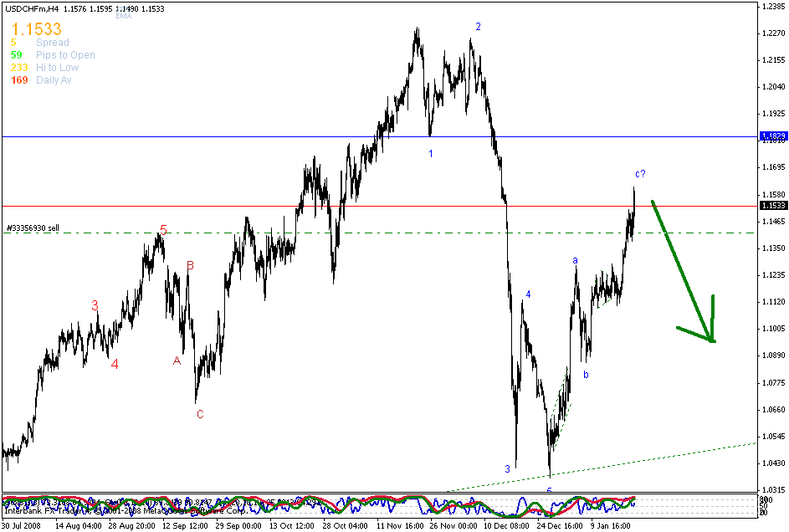
Task: Click the red wave label 4
Action: (x=115, y=364)
